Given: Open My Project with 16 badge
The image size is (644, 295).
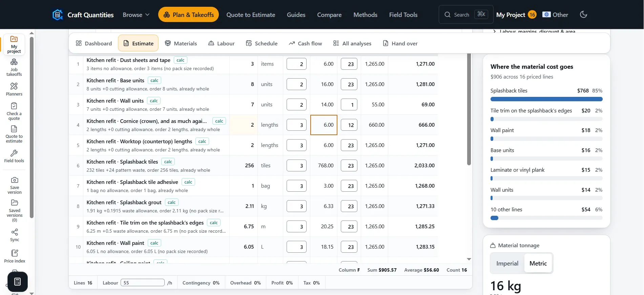Looking at the screenshot, I should tap(516, 15).
